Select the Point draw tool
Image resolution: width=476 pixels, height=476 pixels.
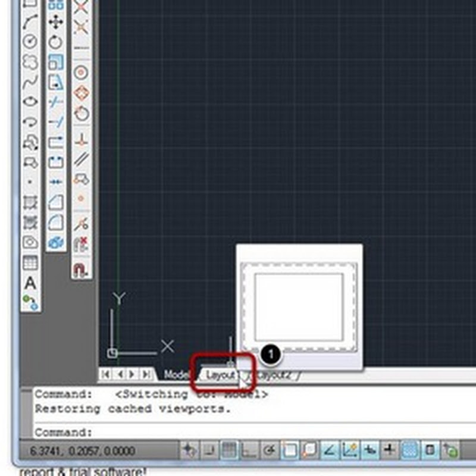(30, 182)
